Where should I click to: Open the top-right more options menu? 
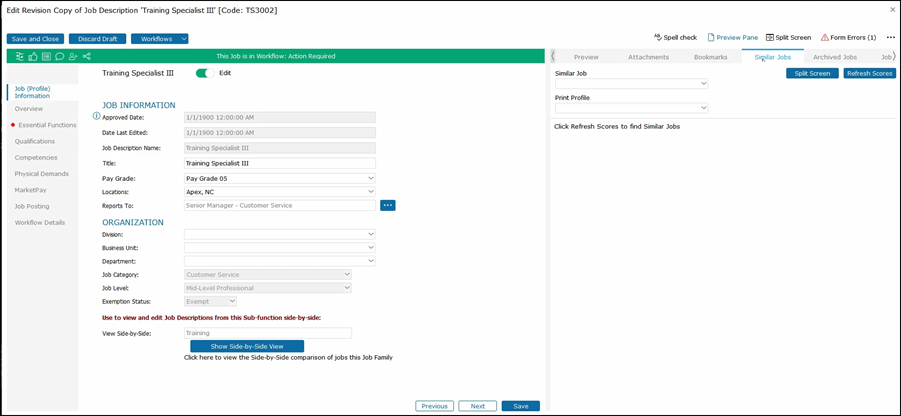point(890,37)
